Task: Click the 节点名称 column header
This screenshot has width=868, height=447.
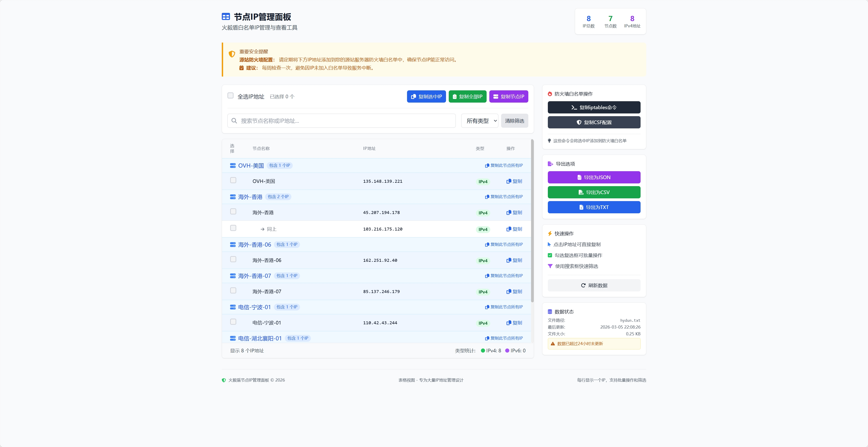Action: 261,149
